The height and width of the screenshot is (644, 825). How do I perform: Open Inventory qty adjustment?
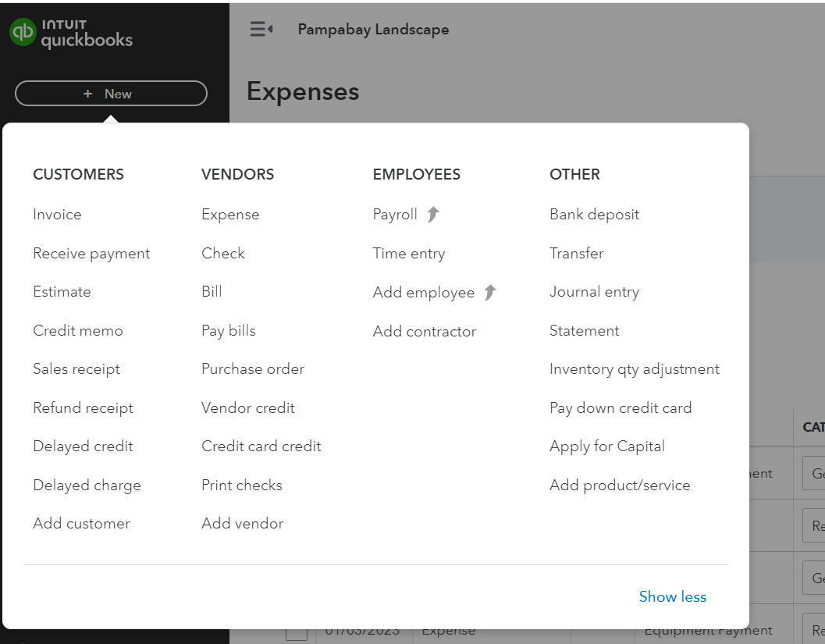click(635, 368)
